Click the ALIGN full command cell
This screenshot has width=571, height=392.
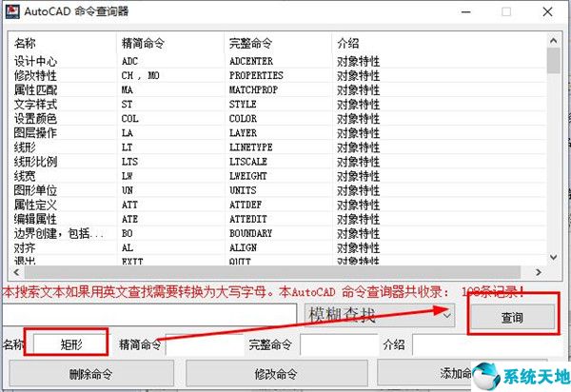point(244,248)
